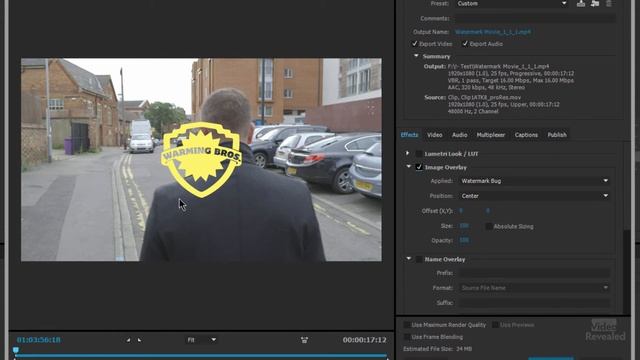Viewport: 640px width, 360px height.
Task: Click inside the Comments field
Action: point(535,18)
